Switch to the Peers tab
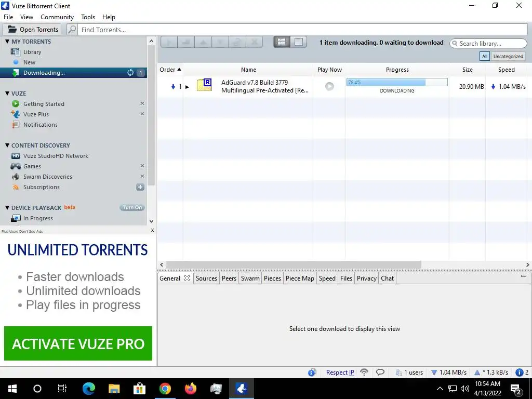 tap(229, 278)
